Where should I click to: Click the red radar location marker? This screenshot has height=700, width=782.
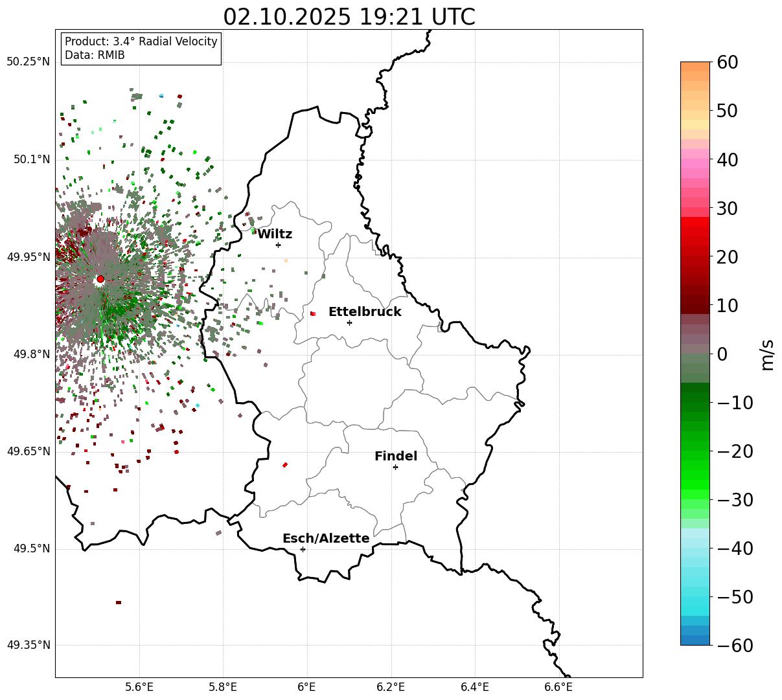click(100, 279)
